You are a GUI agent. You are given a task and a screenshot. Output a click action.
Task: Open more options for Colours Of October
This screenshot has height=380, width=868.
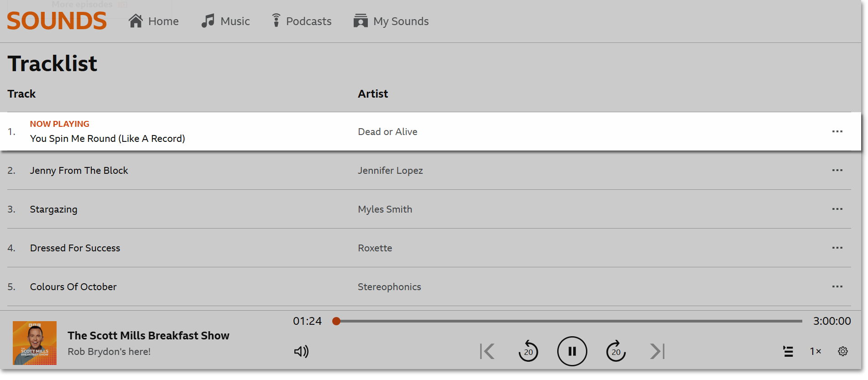coord(837,286)
